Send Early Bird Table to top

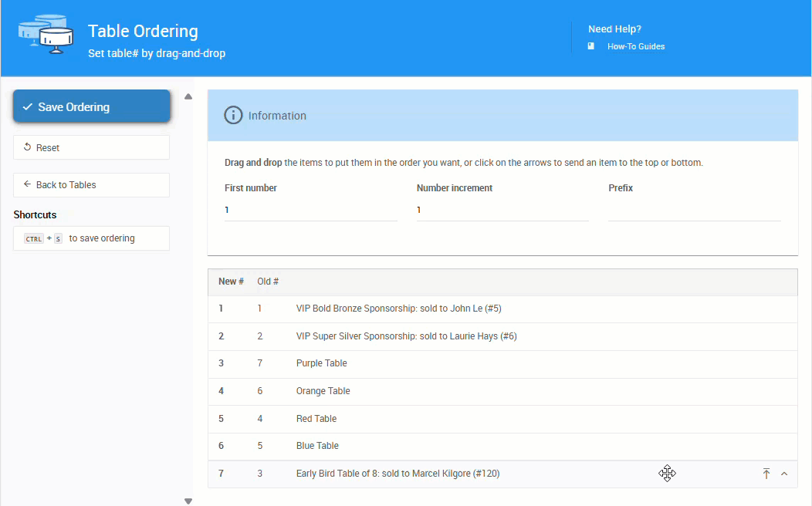pos(766,474)
